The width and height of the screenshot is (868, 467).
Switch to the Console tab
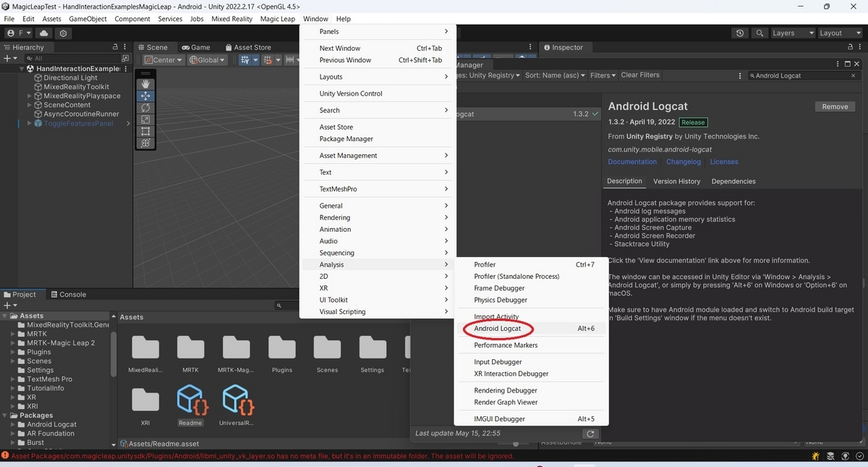pos(68,295)
